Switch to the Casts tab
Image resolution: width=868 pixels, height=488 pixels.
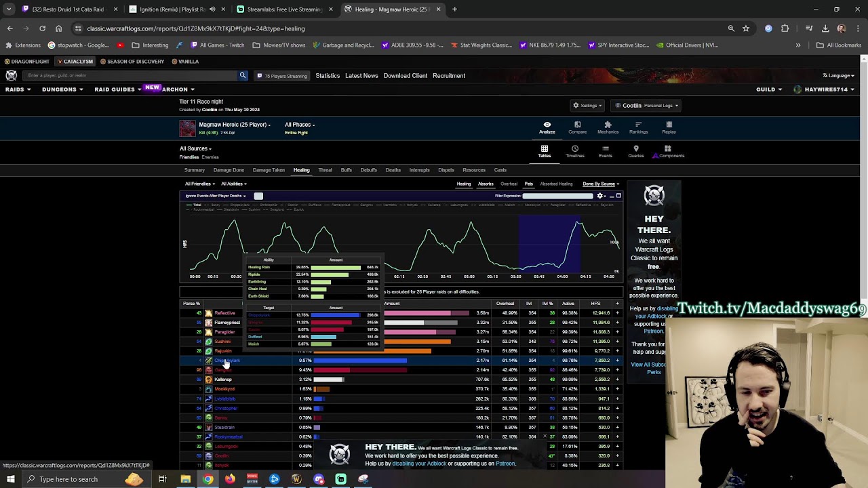pyautogui.click(x=500, y=170)
